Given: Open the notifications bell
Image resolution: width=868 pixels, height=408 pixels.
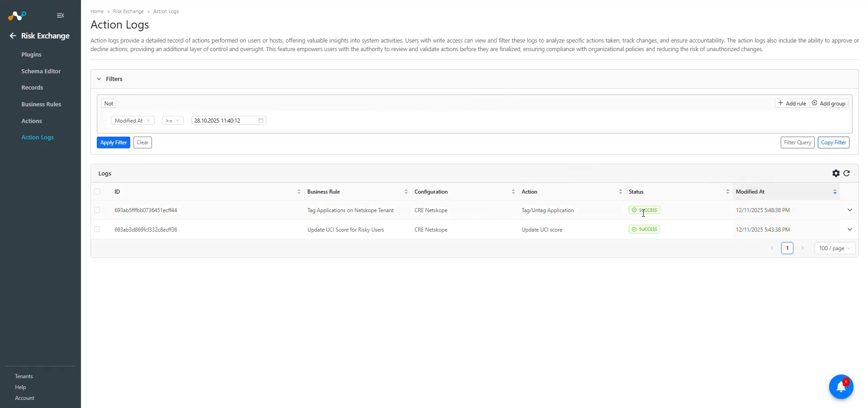Looking at the screenshot, I should click(x=841, y=387).
